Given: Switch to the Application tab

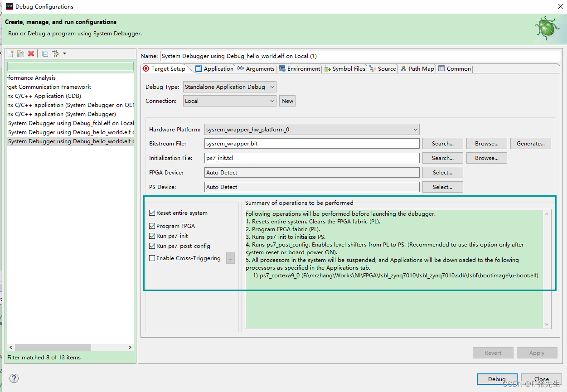Looking at the screenshot, I should click(x=214, y=69).
